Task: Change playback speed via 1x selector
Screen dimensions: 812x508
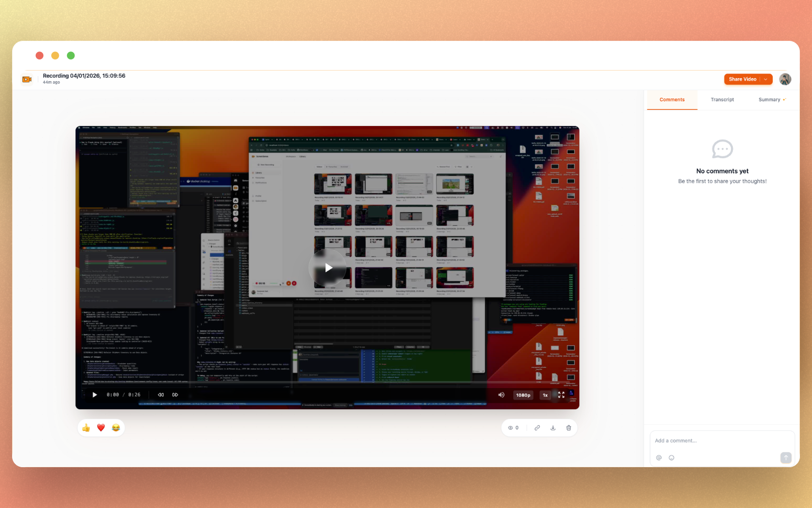Action: pos(545,395)
